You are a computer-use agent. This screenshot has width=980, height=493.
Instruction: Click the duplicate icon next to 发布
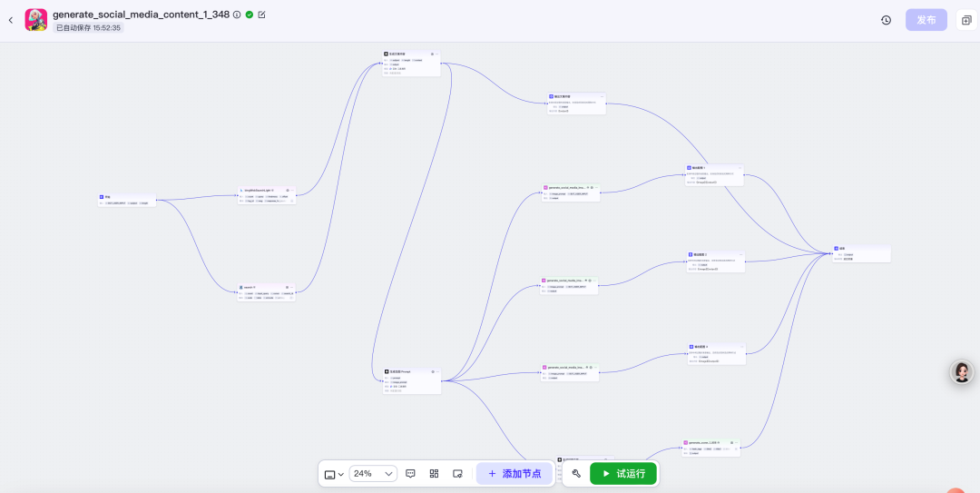click(966, 20)
